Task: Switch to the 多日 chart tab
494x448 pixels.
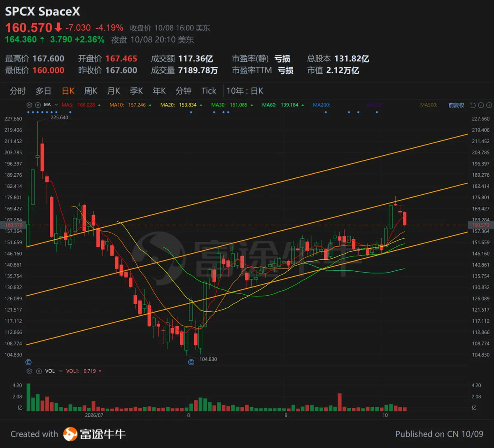Action: [43, 91]
